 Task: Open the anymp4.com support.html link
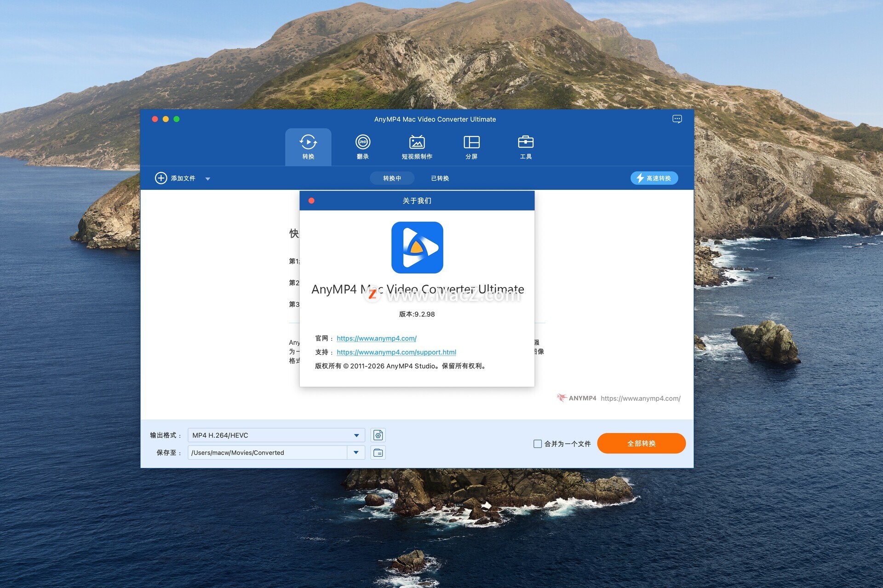coord(396,352)
